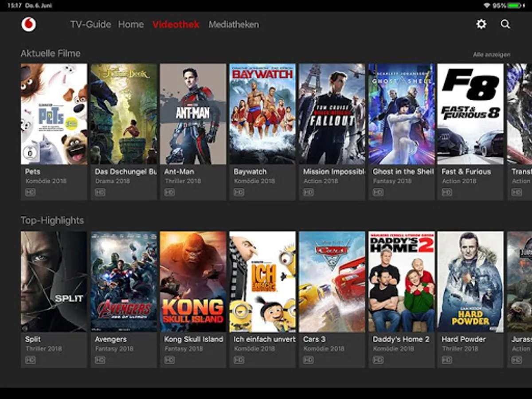Open the Baywatch movie poster

262,114
